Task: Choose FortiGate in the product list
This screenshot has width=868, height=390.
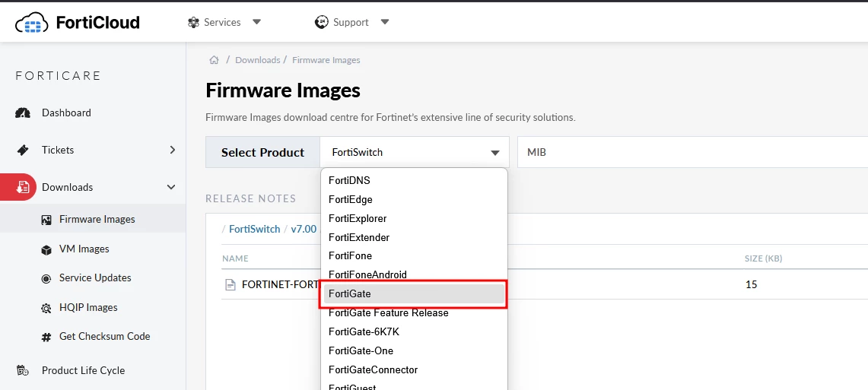Action: [x=414, y=293]
